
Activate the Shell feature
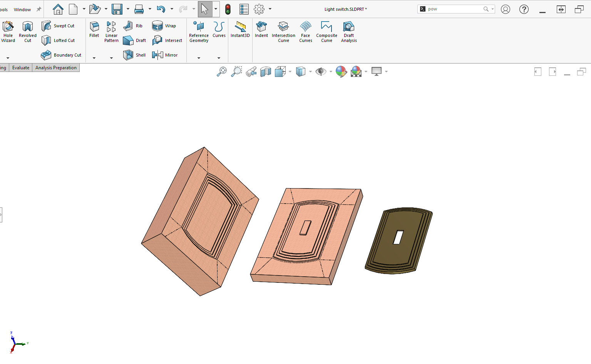[134, 55]
